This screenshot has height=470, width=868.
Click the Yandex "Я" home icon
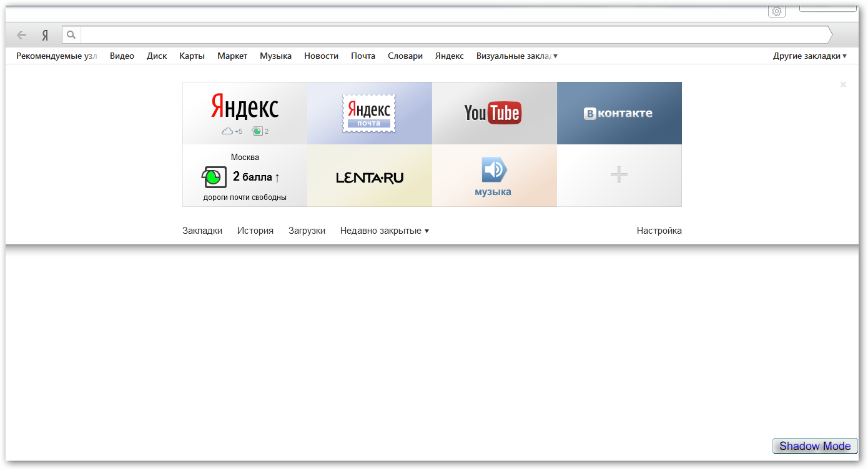pos(45,35)
